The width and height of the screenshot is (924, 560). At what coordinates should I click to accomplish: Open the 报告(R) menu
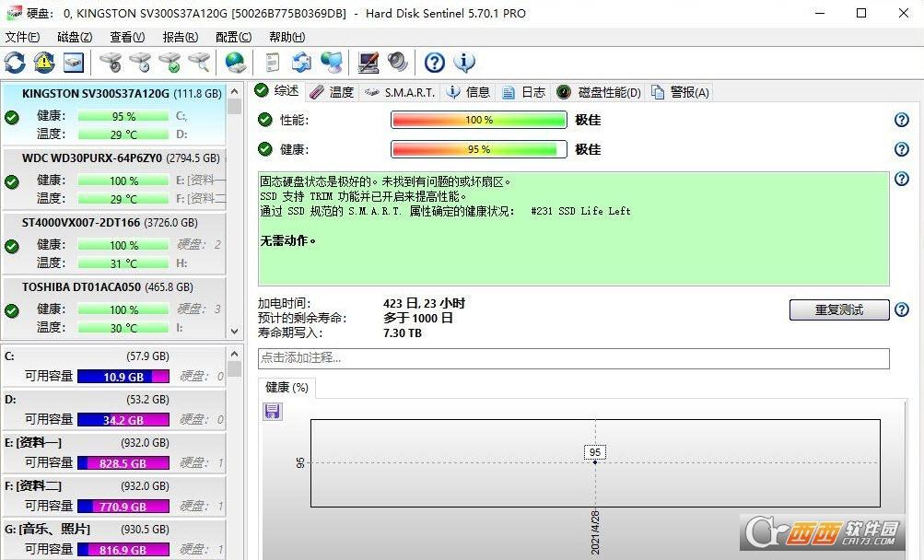(x=181, y=37)
